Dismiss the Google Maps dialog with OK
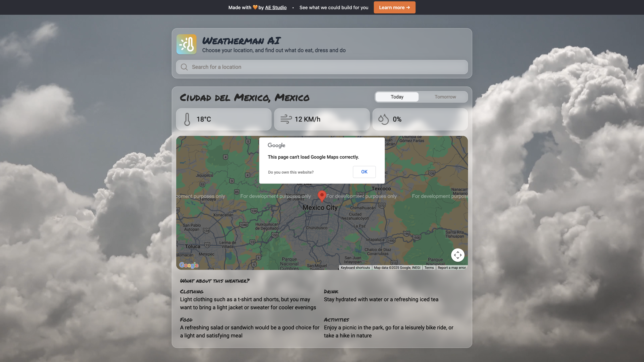644x362 pixels. tap(364, 172)
